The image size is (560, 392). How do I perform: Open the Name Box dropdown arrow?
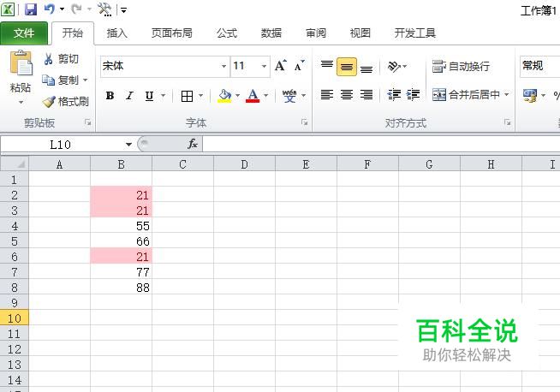click(x=128, y=145)
